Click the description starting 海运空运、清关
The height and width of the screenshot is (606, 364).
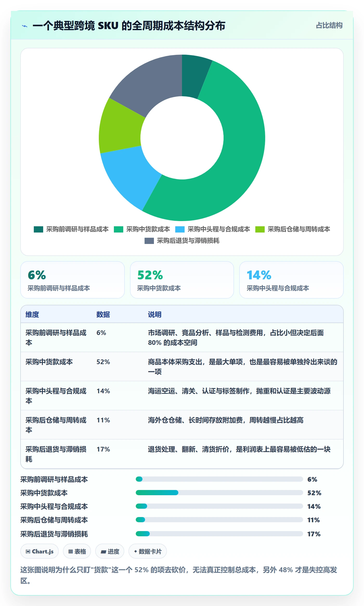click(239, 391)
